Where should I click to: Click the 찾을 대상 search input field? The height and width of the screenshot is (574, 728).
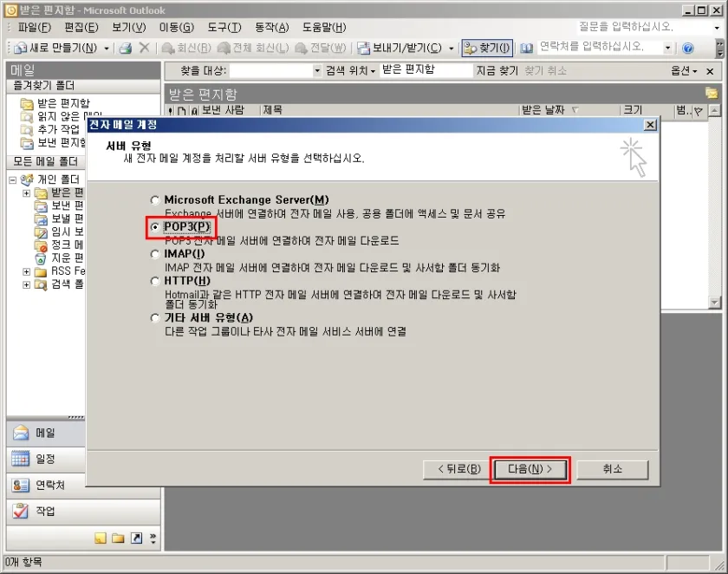(271, 71)
